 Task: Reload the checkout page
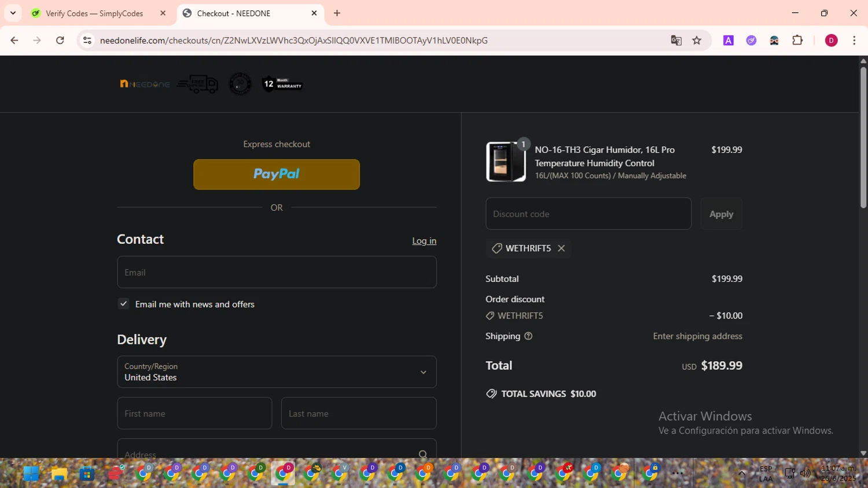point(60,41)
